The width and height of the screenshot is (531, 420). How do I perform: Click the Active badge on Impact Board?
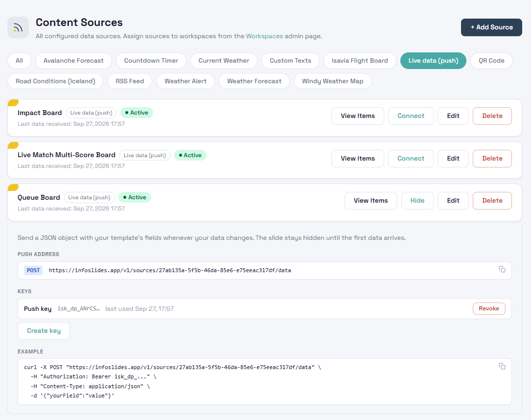coord(137,113)
